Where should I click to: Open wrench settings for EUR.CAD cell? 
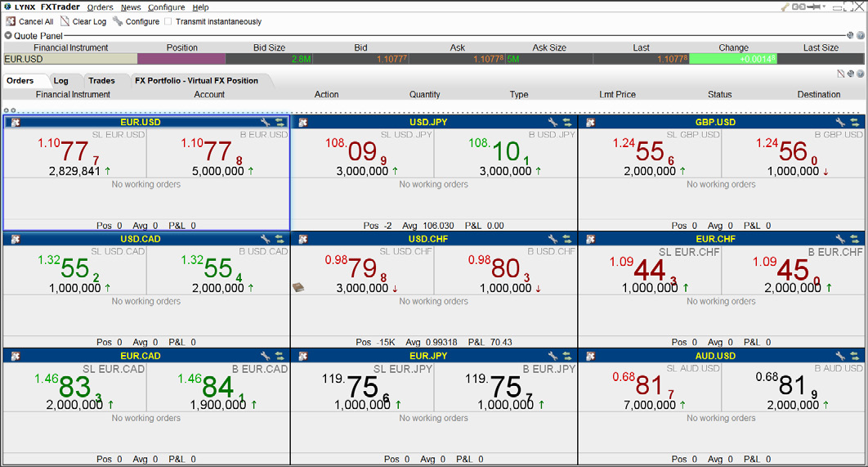click(x=265, y=357)
